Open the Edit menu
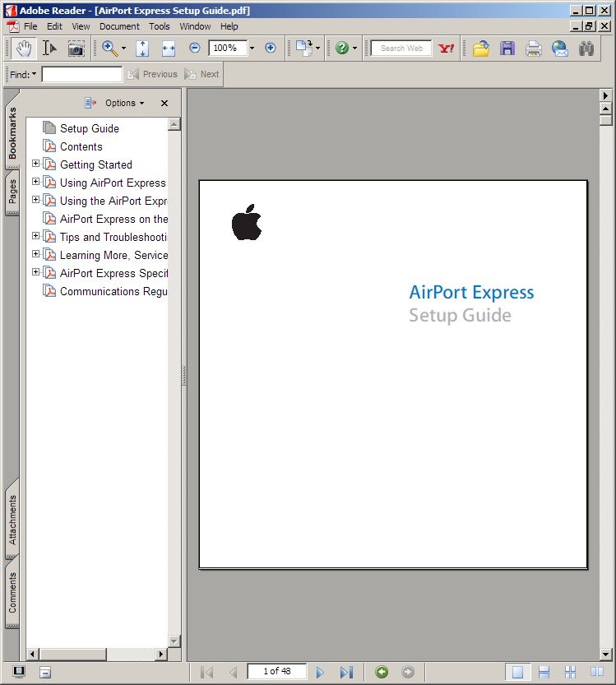616x685 pixels. point(54,26)
